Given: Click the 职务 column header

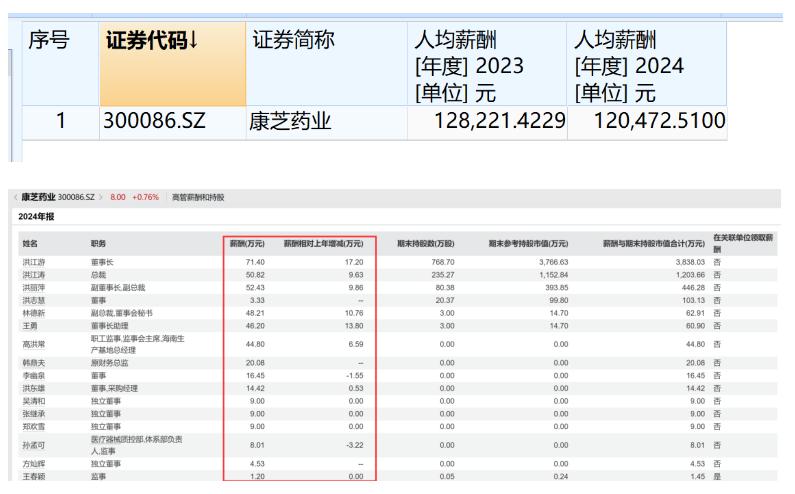Looking at the screenshot, I should pos(98,244).
